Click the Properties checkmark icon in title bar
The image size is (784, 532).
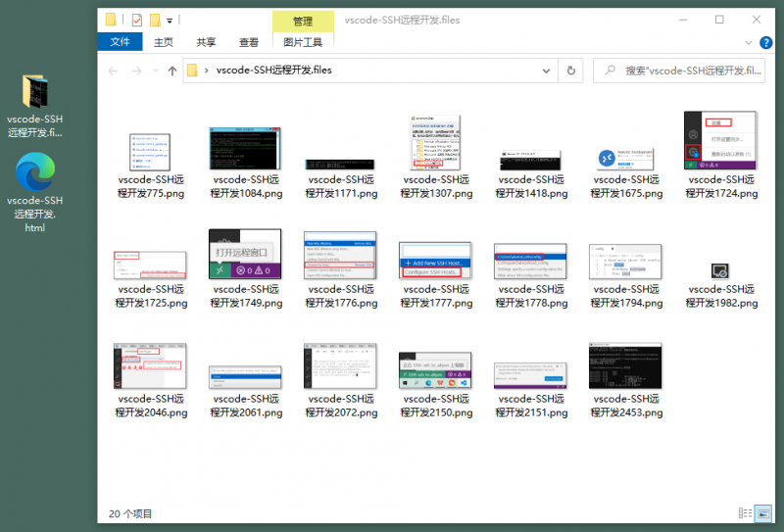[136, 20]
